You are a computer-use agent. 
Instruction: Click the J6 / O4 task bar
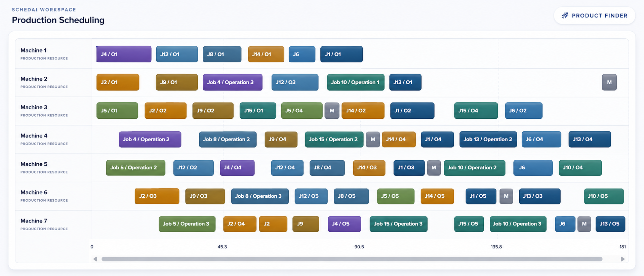click(541, 139)
